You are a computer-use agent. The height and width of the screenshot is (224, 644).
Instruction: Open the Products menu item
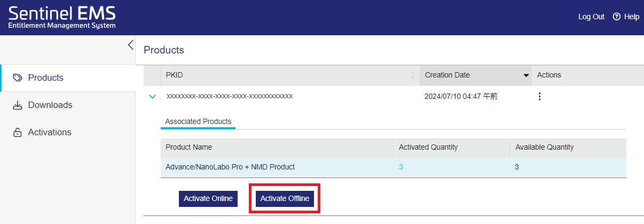tap(68, 78)
